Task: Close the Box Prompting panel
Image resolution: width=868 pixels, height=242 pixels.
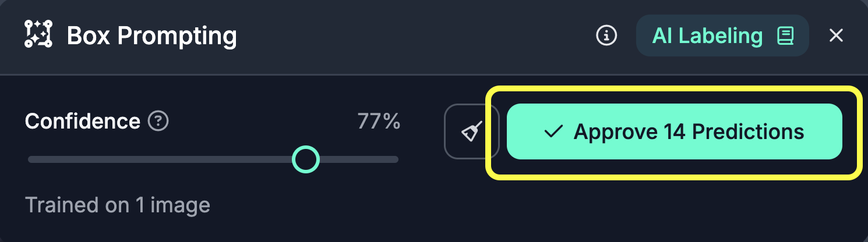Action: pyautogui.click(x=836, y=36)
